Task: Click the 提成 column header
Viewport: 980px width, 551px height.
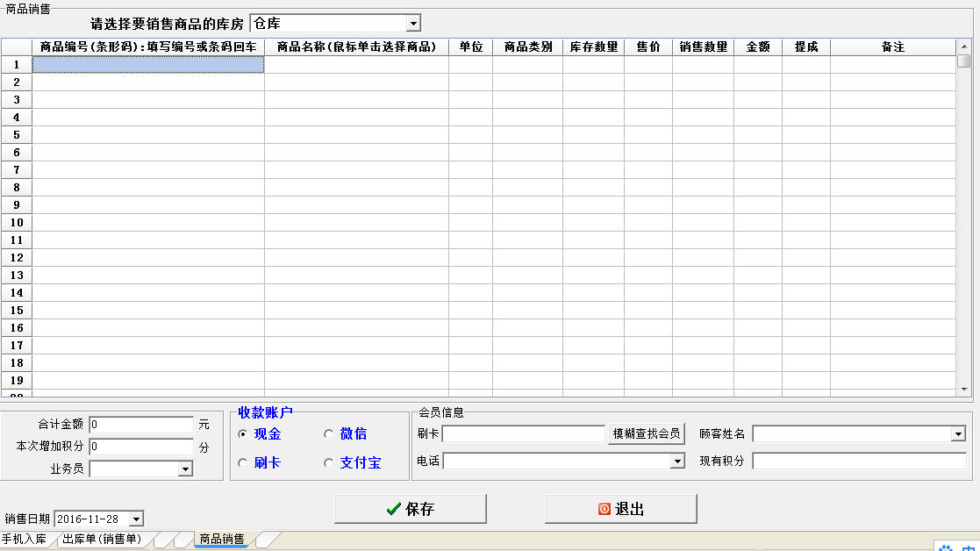Action: [805, 47]
